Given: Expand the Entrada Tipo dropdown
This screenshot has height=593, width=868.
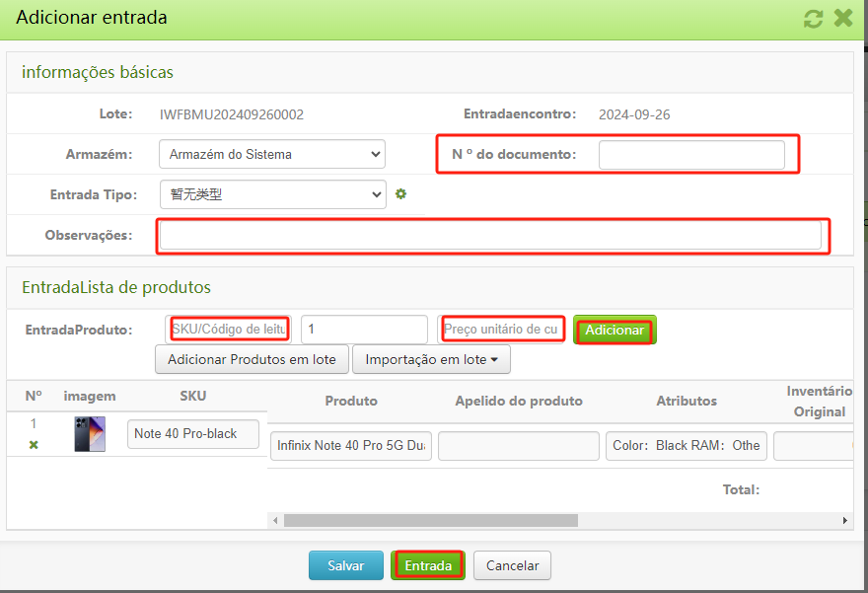Looking at the screenshot, I should tap(271, 194).
